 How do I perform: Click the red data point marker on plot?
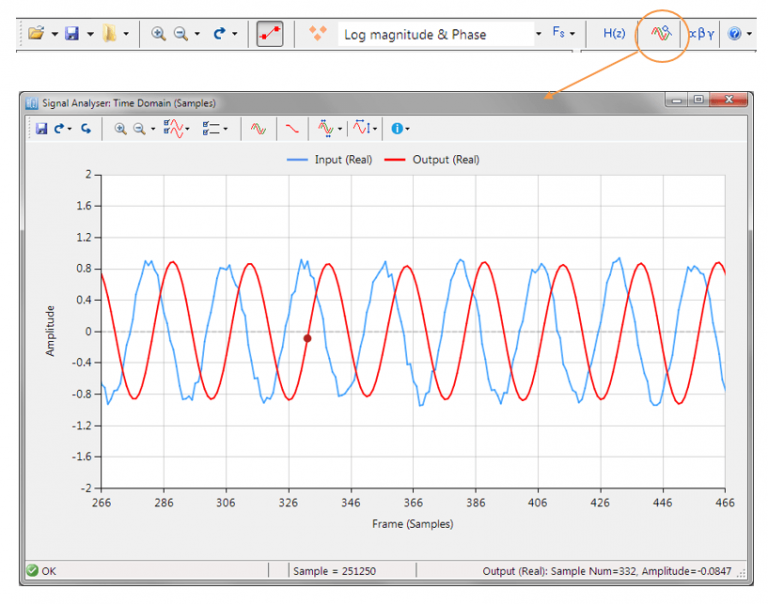(x=307, y=338)
